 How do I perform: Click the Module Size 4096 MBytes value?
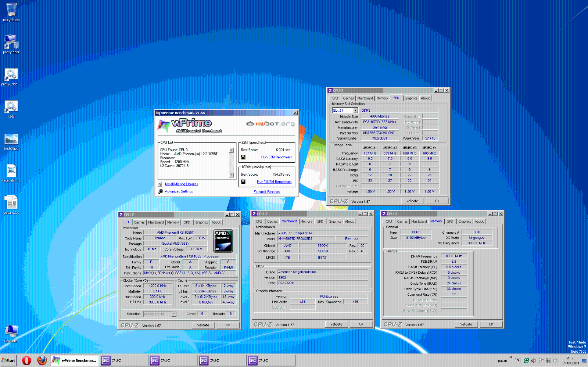point(380,116)
